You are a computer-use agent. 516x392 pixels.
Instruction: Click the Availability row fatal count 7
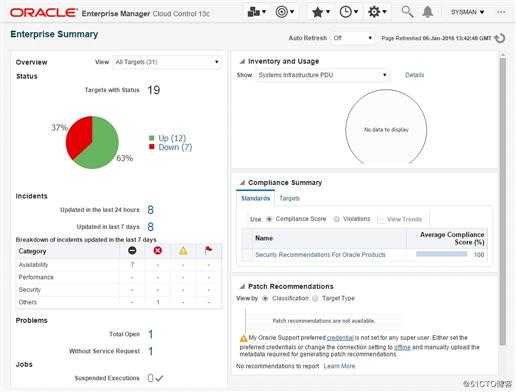point(132,265)
